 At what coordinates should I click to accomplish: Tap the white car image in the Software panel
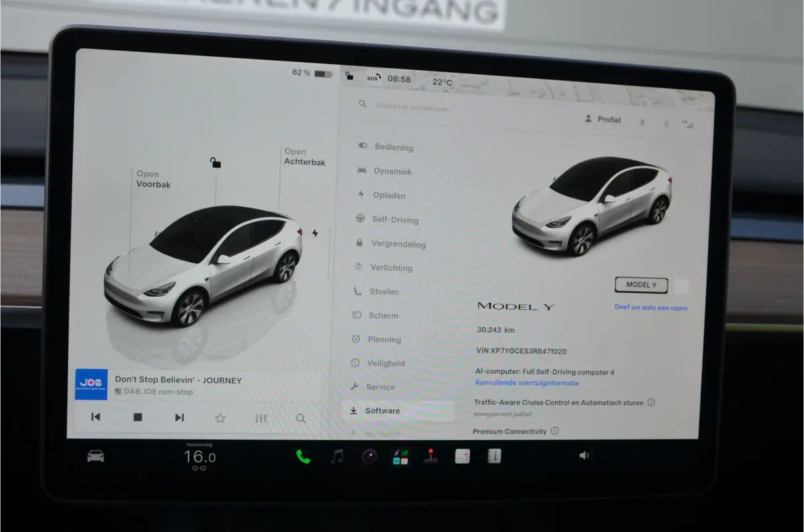click(592, 206)
